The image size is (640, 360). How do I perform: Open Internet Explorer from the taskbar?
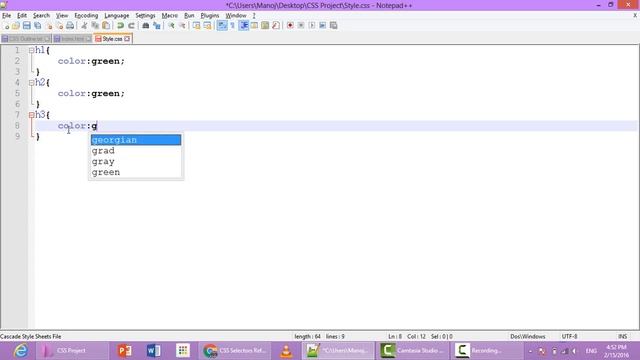(x=20, y=351)
